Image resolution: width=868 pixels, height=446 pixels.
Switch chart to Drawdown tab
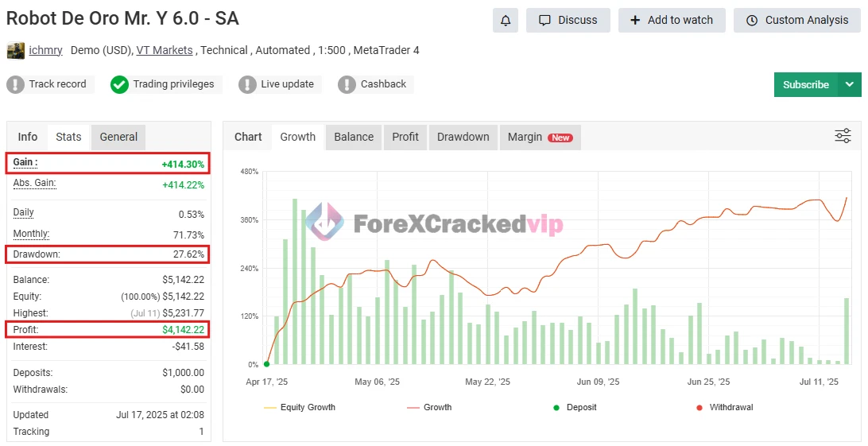[x=463, y=137]
